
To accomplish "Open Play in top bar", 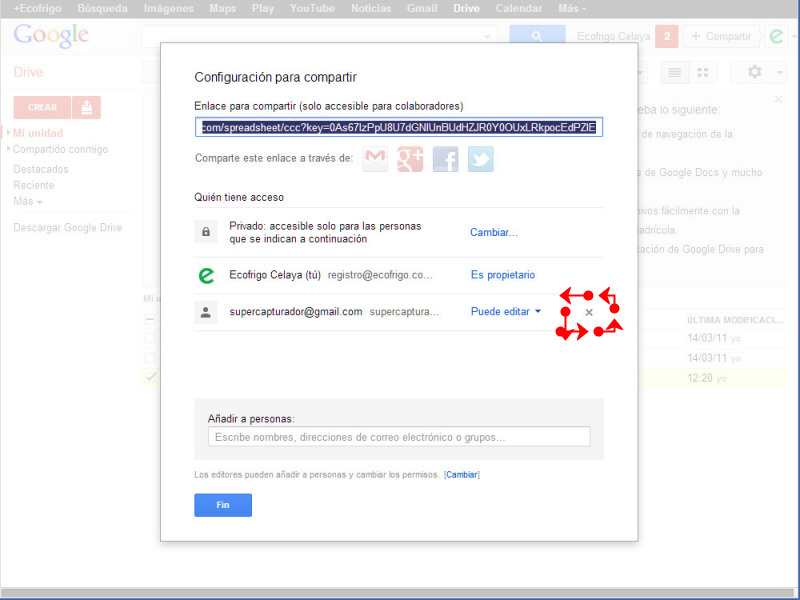I will pos(263,9).
